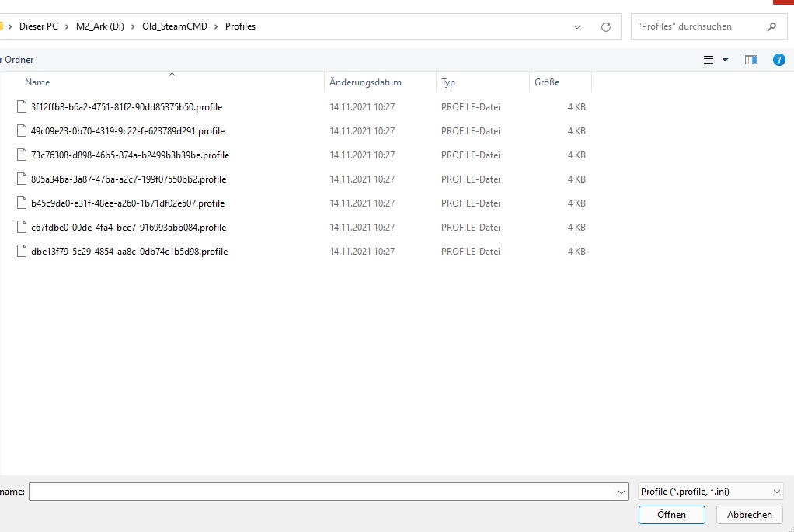Focus the file name input field
The image size is (794, 532).
click(x=322, y=492)
